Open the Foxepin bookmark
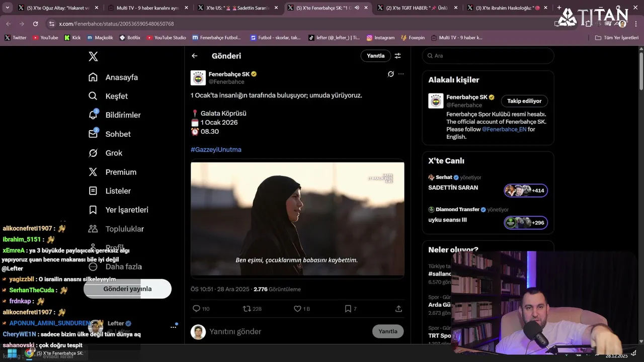Viewport: 644px width, 362px height. point(413,38)
